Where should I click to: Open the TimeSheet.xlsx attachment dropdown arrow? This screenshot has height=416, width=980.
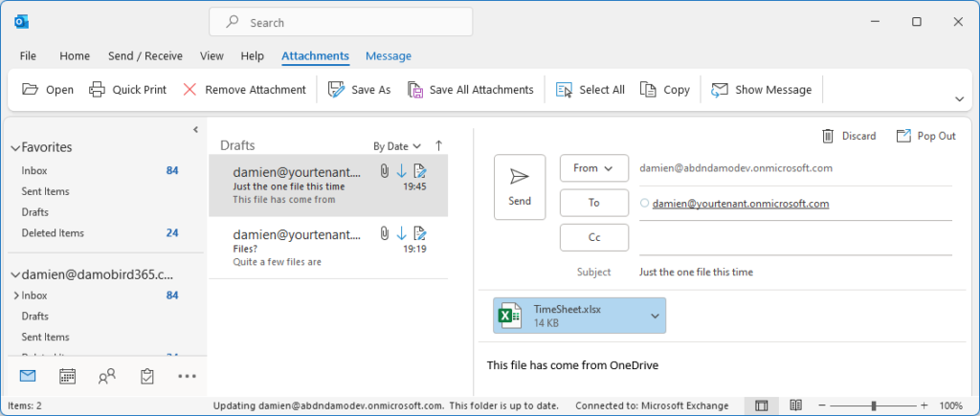click(x=656, y=315)
